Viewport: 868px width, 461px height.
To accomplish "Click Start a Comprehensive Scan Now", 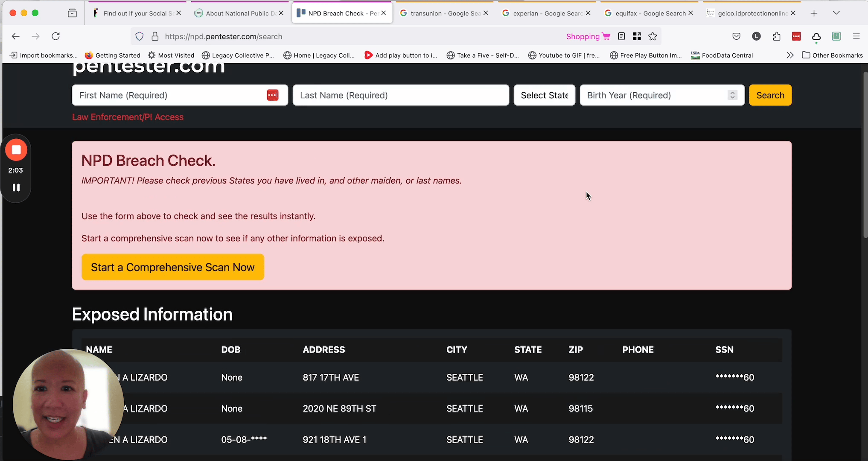I will click(173, 267).
